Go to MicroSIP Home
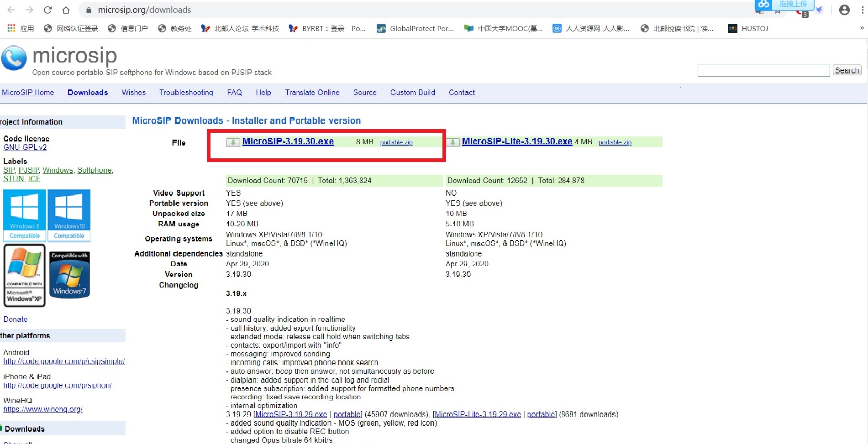The width and height of the screenshot is (868, 444). [x=28, y=92]
